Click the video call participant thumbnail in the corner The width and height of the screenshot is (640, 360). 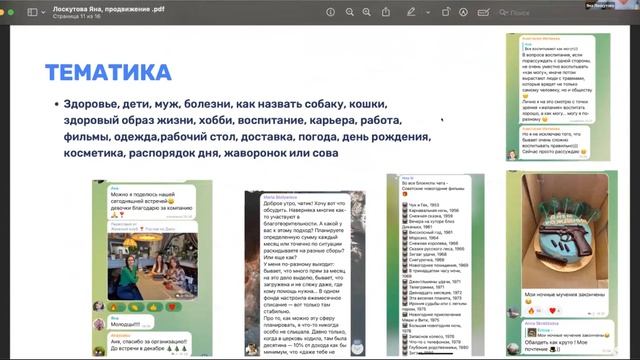coord(611,4)
